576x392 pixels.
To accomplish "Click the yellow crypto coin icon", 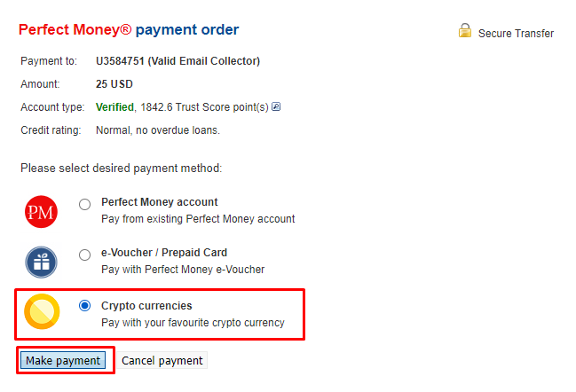I will pos(42,311).
